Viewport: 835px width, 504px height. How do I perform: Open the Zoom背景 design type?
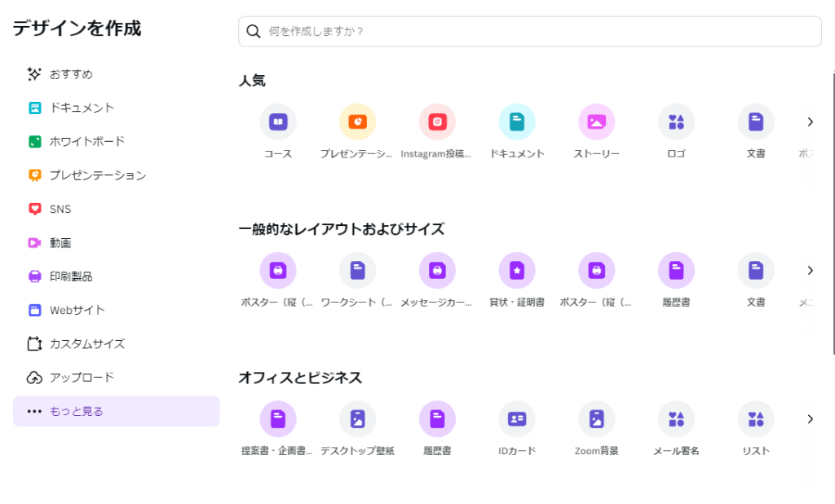pyautogui.click(x=596, y=418)
